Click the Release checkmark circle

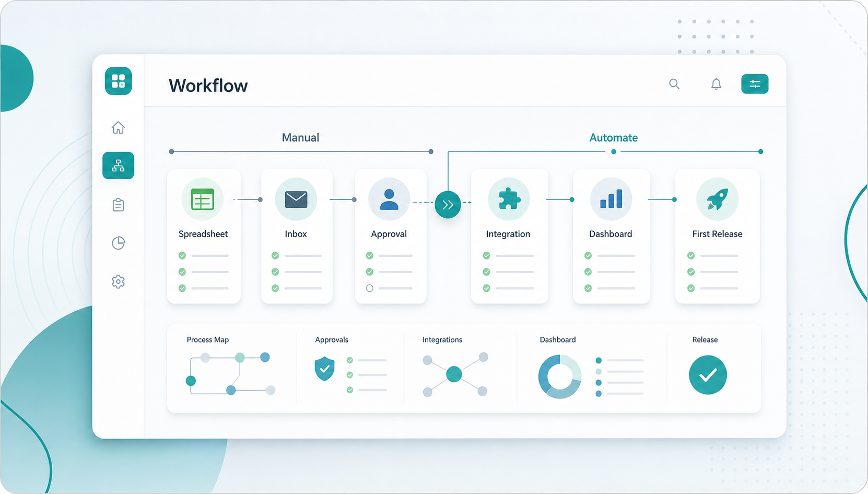tap(708, 375)
